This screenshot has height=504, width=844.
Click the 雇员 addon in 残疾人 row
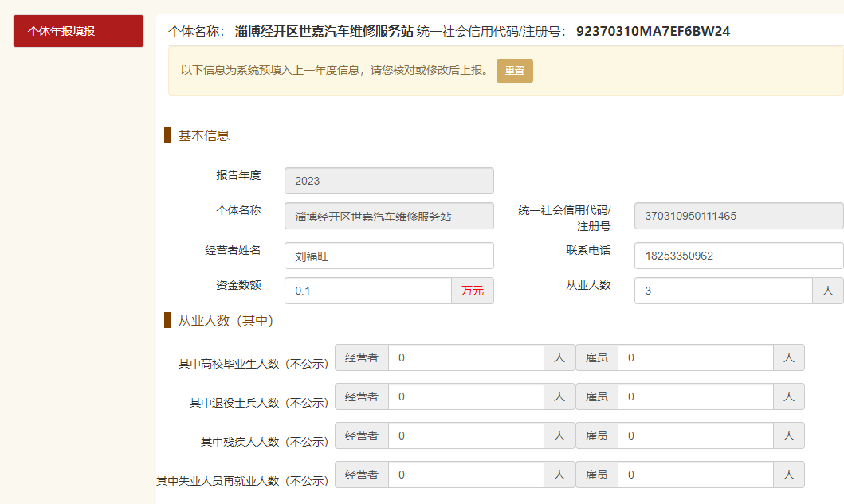pos(597,436)
